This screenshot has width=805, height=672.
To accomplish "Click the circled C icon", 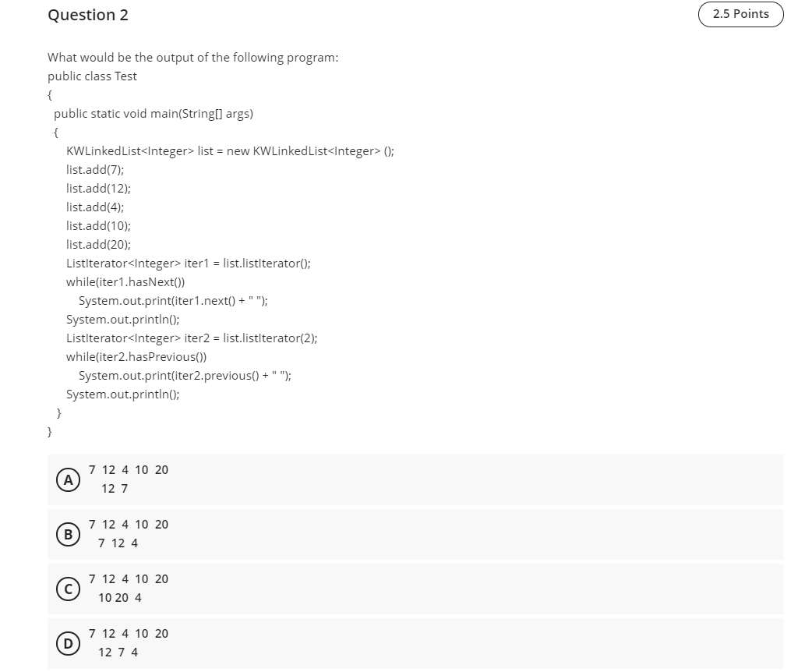I will (68, 589).
